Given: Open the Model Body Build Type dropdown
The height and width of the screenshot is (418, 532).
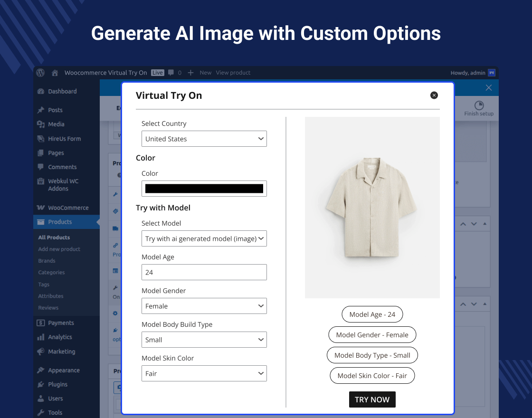Looking at the screenshot, I should (x=204, y=340).
